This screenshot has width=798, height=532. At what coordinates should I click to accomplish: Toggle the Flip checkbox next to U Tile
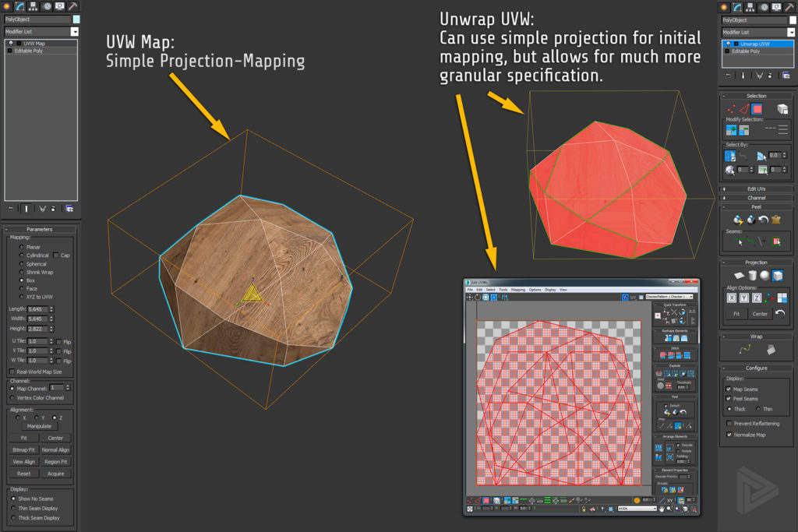coord(59,343)
